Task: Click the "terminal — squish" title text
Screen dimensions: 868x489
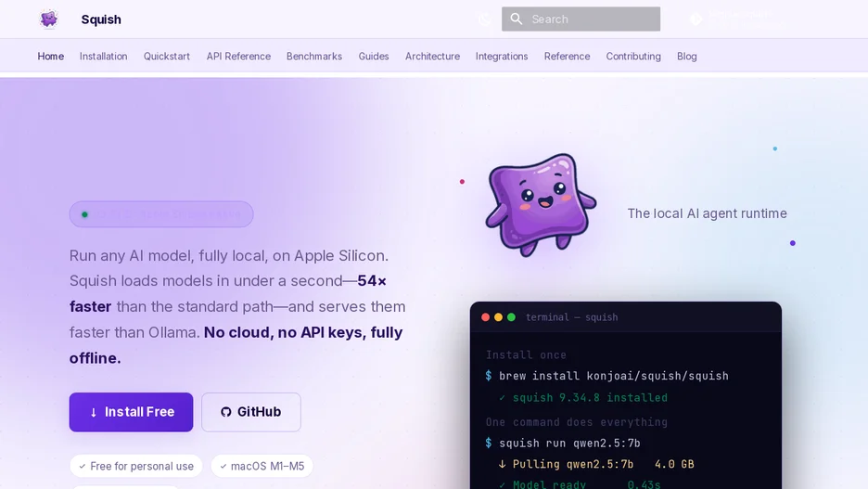Action: [572, 317]
